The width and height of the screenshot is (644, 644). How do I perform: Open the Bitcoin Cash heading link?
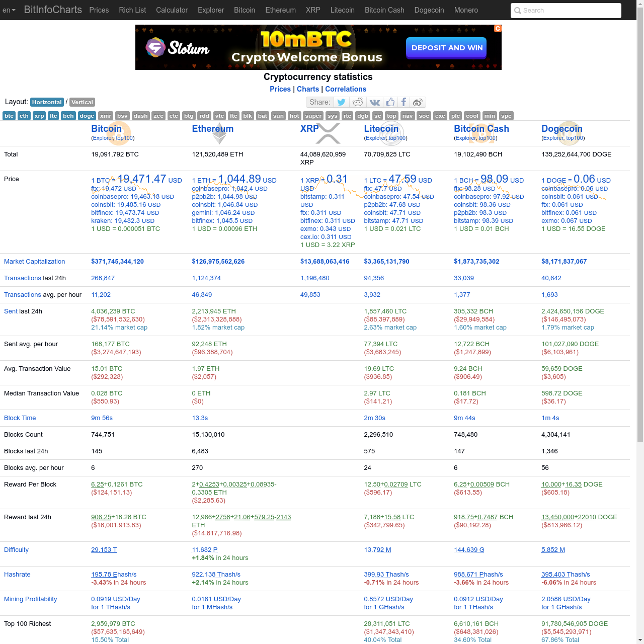(x=481, y=129)
